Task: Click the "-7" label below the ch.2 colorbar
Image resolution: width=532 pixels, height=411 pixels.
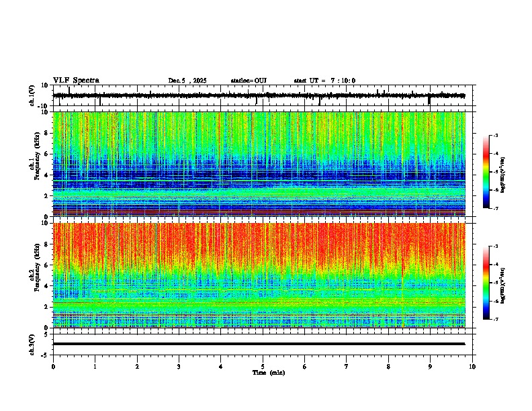Action: pos(495,319)
